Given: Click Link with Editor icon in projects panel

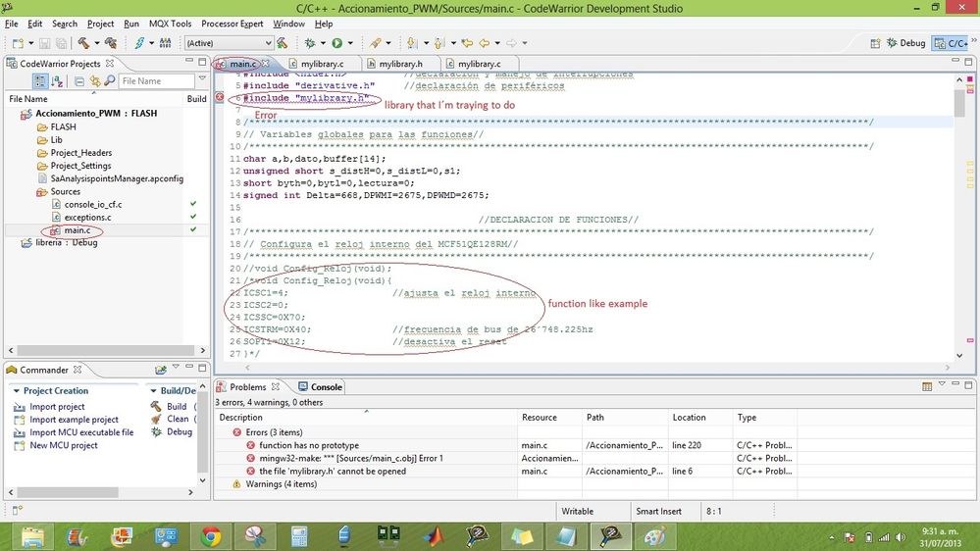Looking at the screenshot, I should [x=95, y=81].
